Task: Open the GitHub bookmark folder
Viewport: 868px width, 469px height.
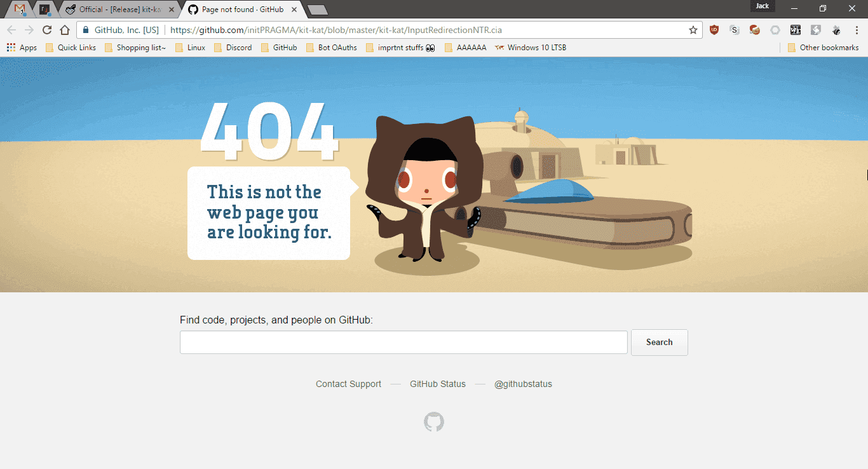Action: (279, 48)
